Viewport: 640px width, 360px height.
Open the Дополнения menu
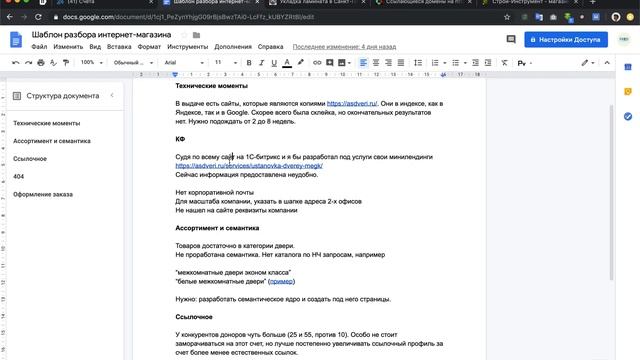point(233,47)
